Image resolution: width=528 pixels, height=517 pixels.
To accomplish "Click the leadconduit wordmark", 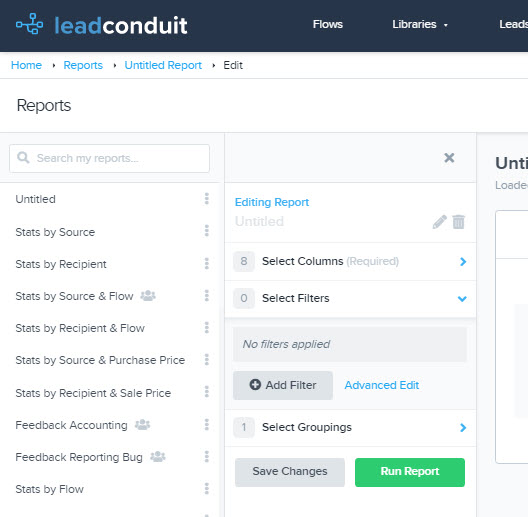I will point(121,25).
